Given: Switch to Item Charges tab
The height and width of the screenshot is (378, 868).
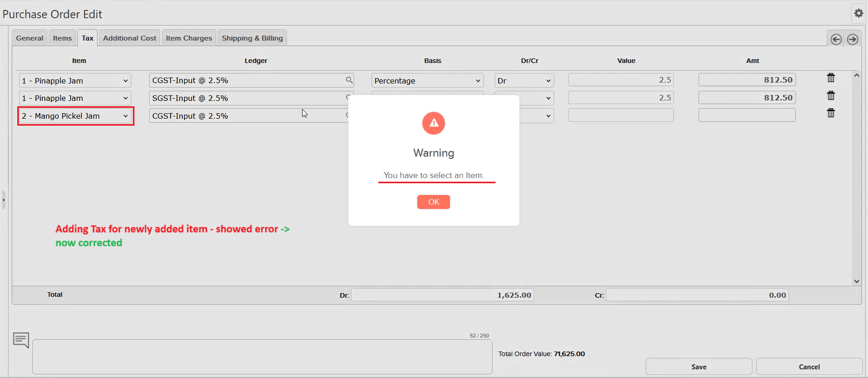Looking at the screenshot, I should 189,38.
